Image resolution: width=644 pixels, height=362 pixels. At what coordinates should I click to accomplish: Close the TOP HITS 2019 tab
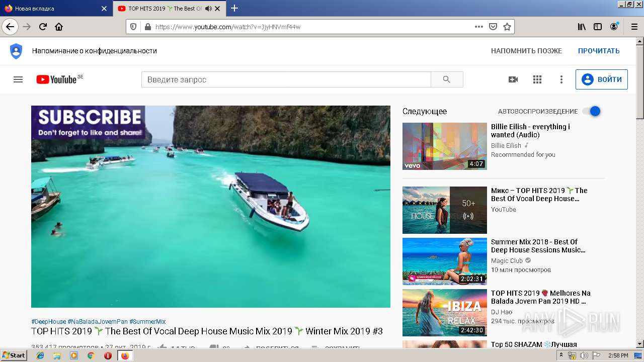(217, 9)
